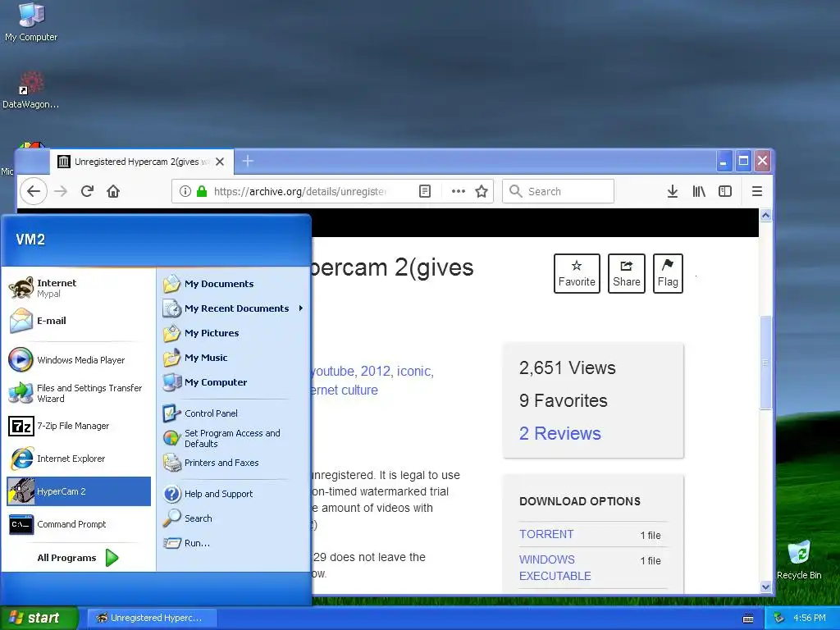Viewport: 840px width, 630px height.
Task: Open a new browser tab
Action: point(248,161)
